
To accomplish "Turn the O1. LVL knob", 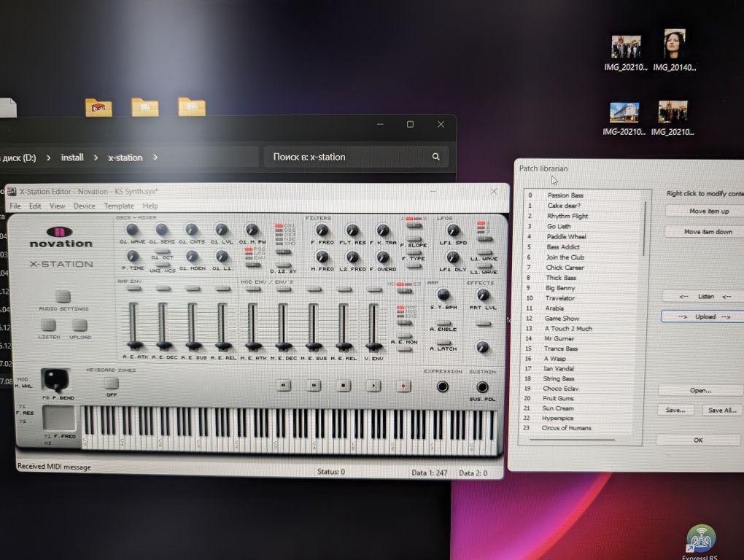I will click(x=222, y=230).
